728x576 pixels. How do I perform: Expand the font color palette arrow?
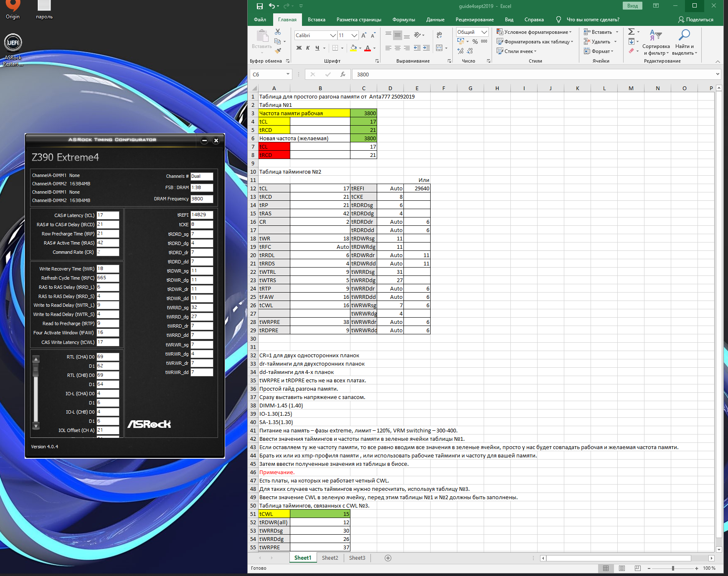pos(374,48)
